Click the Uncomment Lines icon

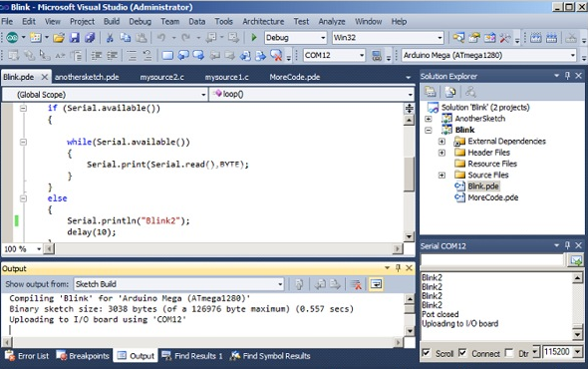pyautogui.click(x=147, y=56)
